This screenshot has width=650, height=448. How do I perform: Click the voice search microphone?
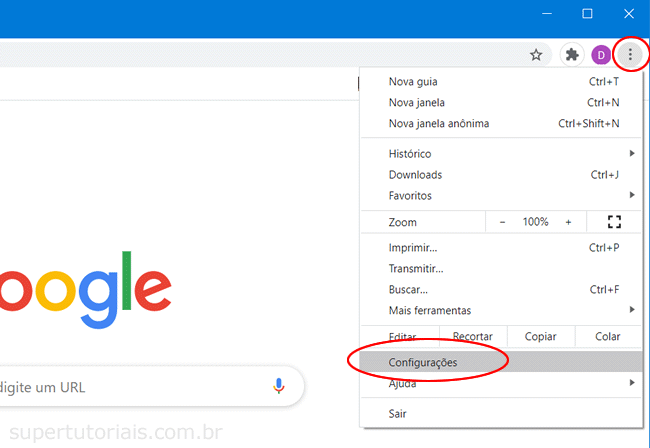[x=279, y=385]
